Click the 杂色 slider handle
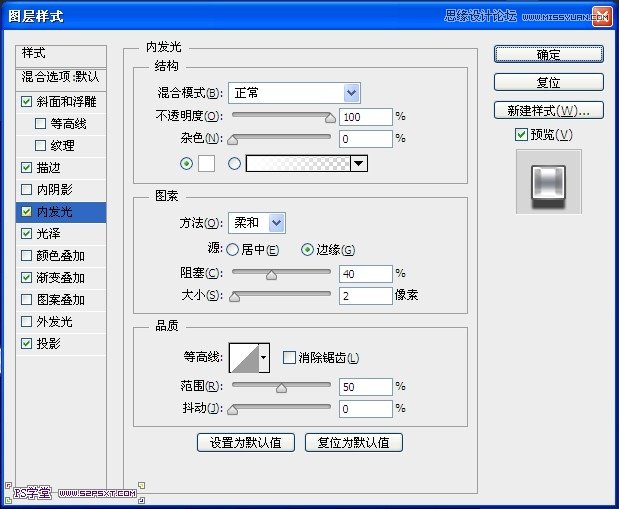 233,140
